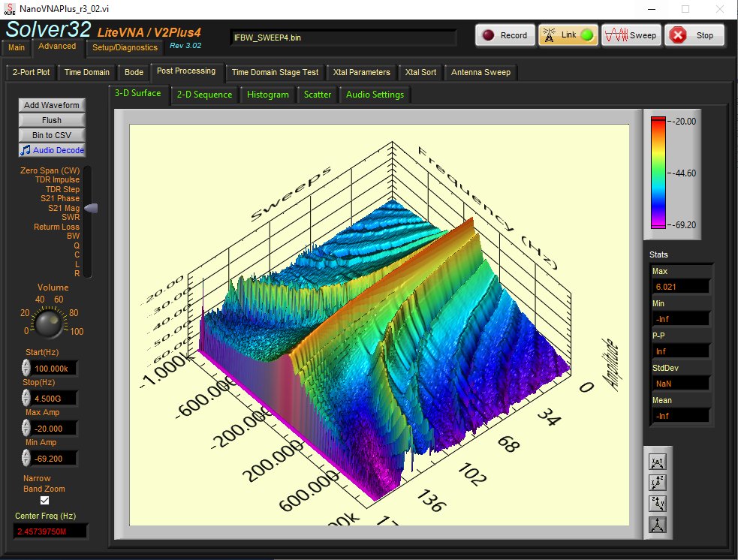Open the Antenna Sweep tab

tap(480, 72)
